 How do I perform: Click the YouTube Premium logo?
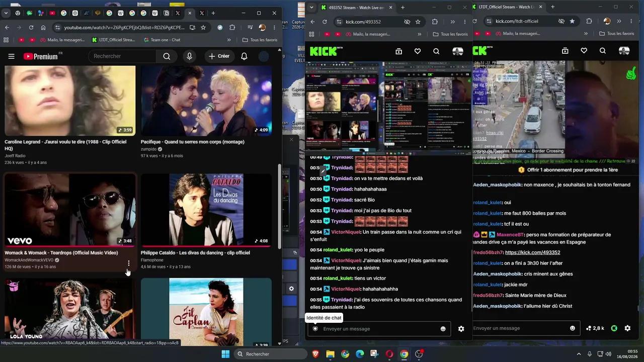(41, 56)
